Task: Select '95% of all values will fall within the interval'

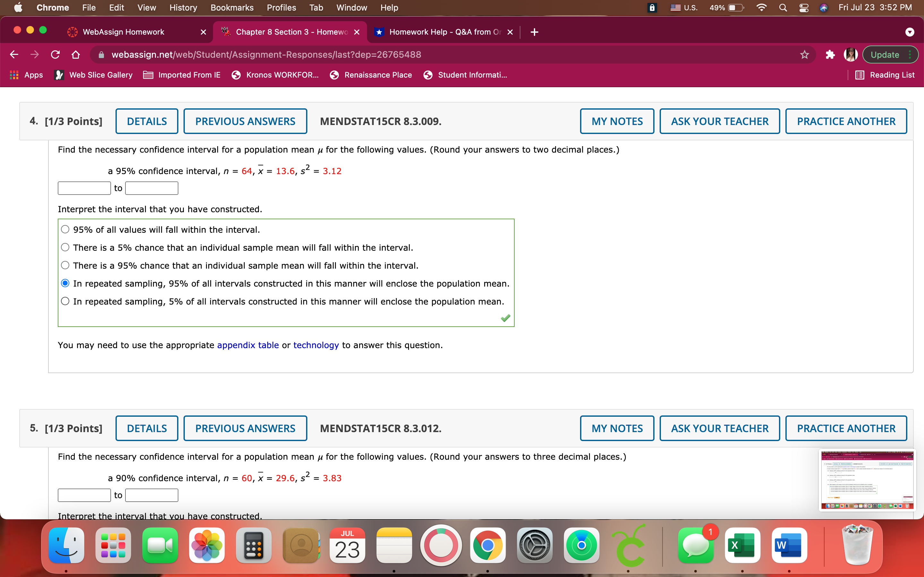Action: coord(65,229)
